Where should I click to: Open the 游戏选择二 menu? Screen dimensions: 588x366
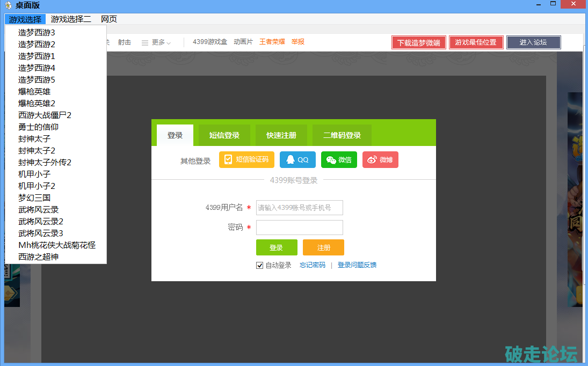pyautogui.click(x=71, y=19)
